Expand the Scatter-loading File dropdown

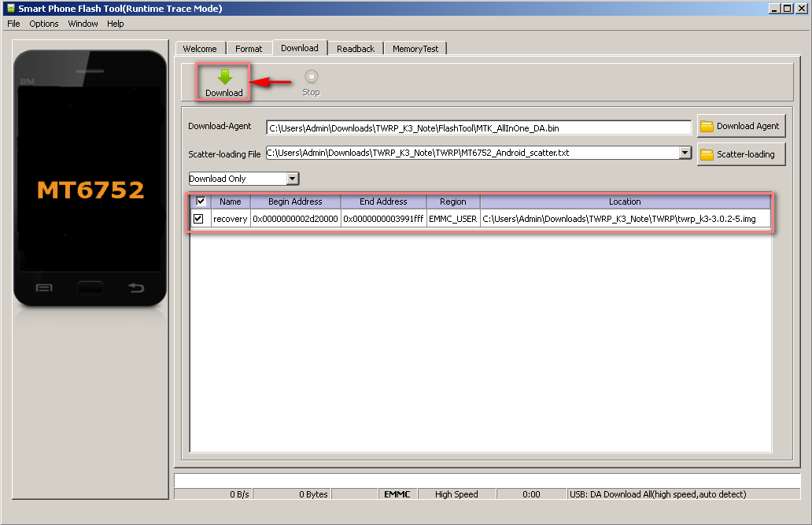pos(685,153)
